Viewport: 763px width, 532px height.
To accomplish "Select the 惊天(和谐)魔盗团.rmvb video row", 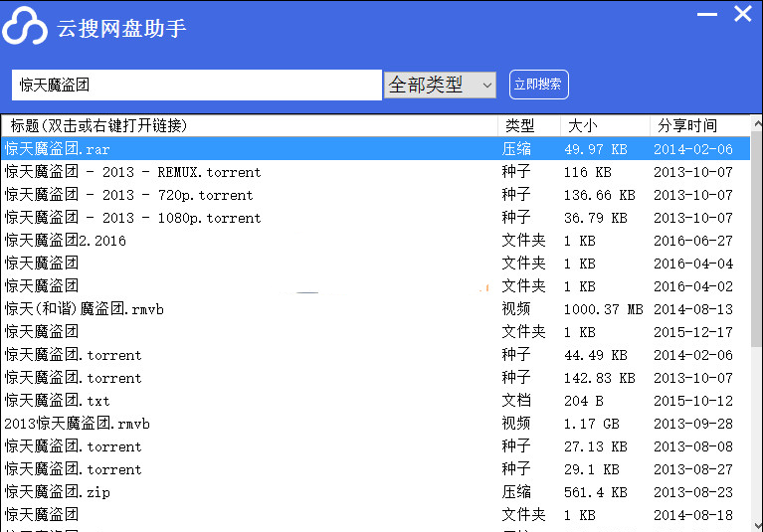I will (375, 309).
